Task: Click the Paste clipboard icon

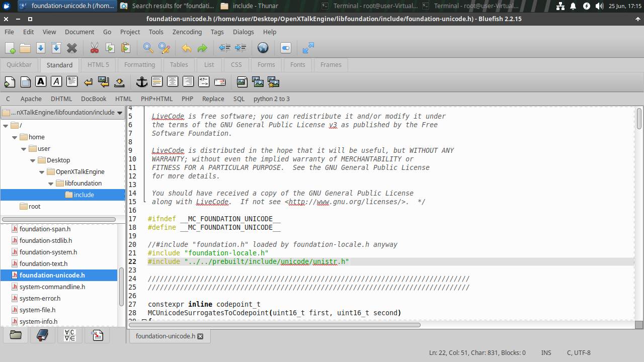Action: [x=126, y=48]
